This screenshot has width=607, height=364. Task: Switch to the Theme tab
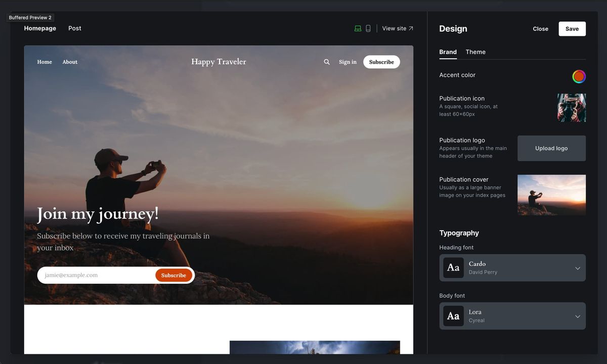pyautogui.click(x=475, y=52)
